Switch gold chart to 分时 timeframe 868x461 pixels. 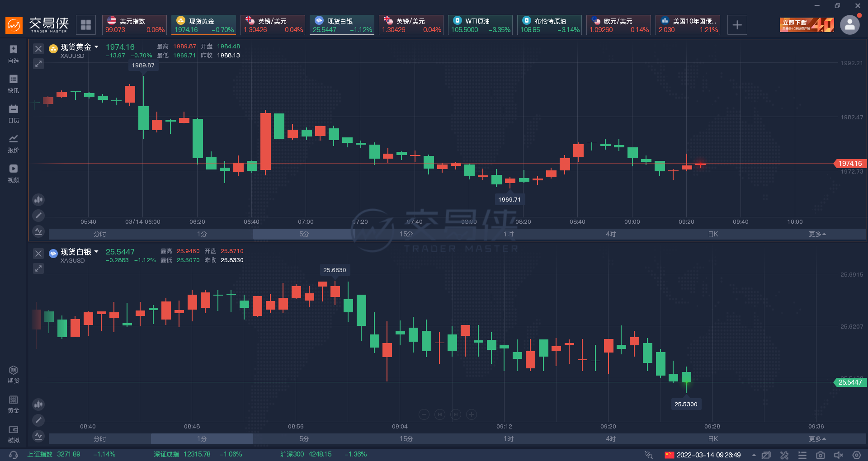(100, 234)
